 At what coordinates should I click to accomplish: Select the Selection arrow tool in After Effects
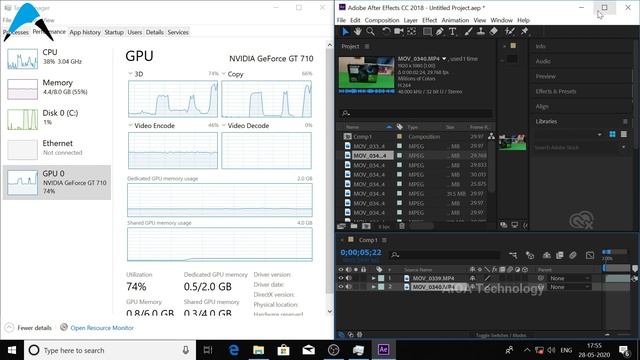pos(345,31)
